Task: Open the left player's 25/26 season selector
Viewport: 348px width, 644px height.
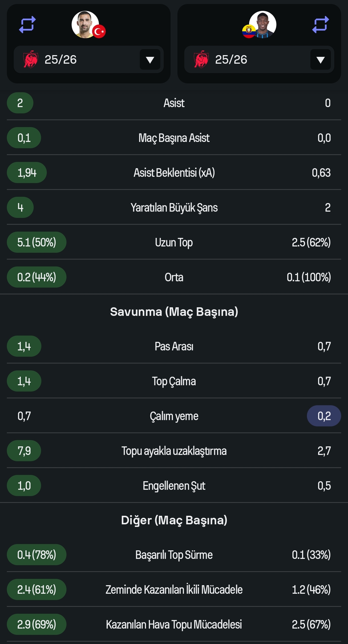Action: point(89,59)
